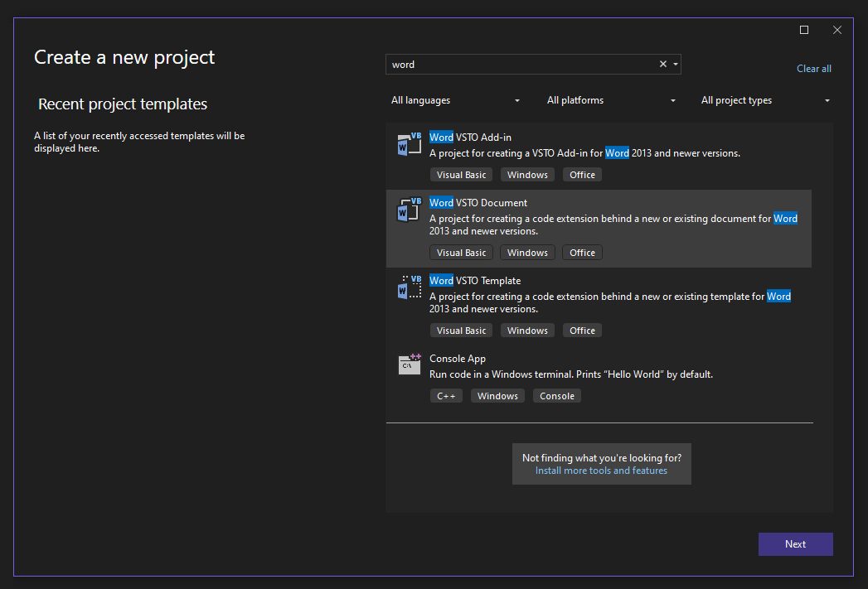Click Install more tools and features link
The image size is (868, 589).
pyautogui.click(x=601, y=471)
